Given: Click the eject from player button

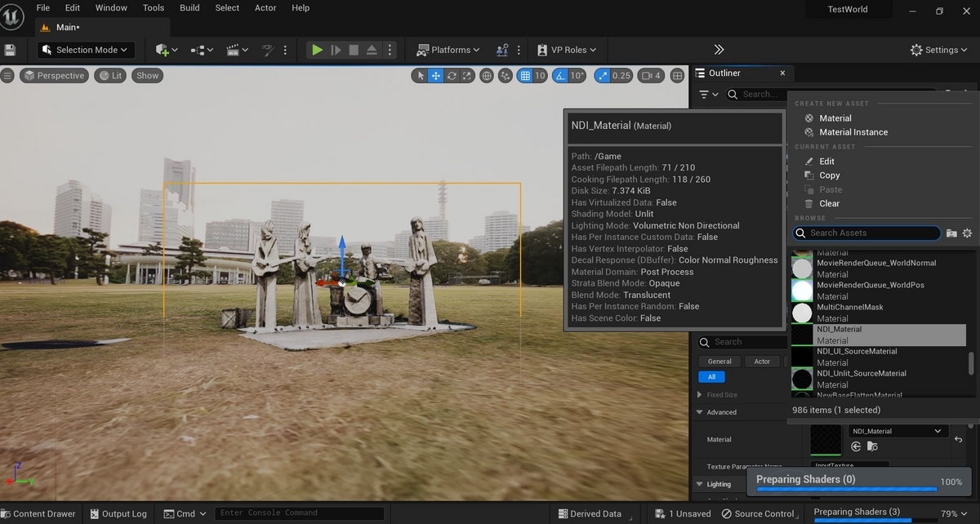Looking at the screenshot, I should pyautogui.click(x=372, y=50).
